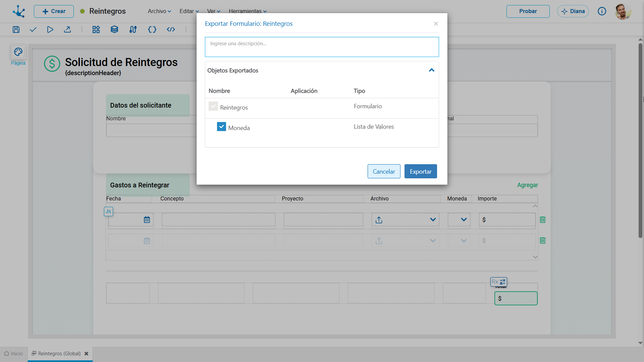This screenshot has width=644, height=362.
Task: Open calendar picker in first row
Action: click(x=147, y=220)
